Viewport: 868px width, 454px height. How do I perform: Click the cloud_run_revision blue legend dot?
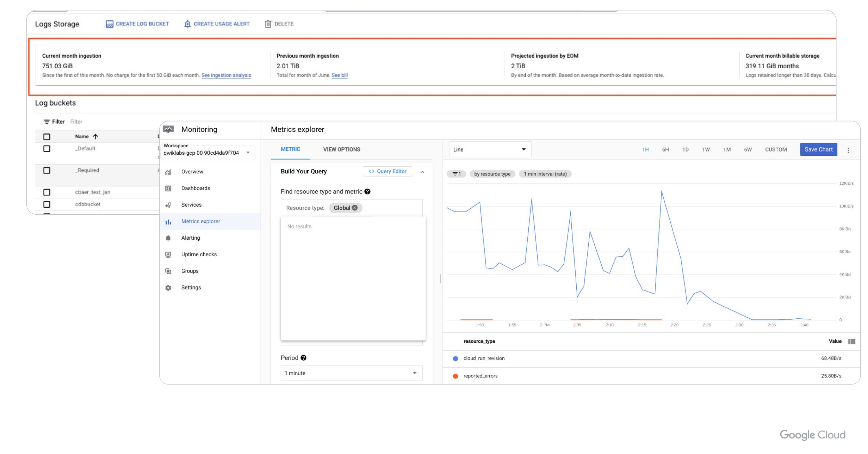[455, 358]
